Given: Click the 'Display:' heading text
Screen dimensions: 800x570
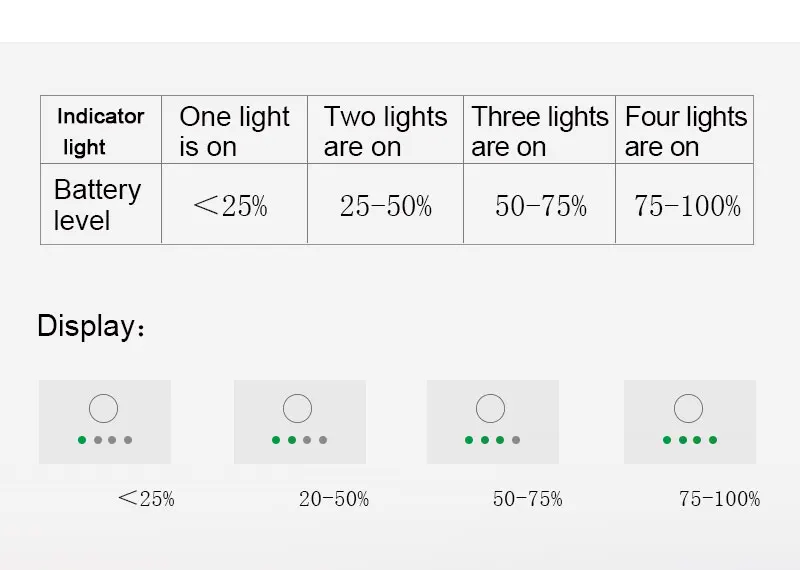Looking at the screenshot, I should pos(91,326).
